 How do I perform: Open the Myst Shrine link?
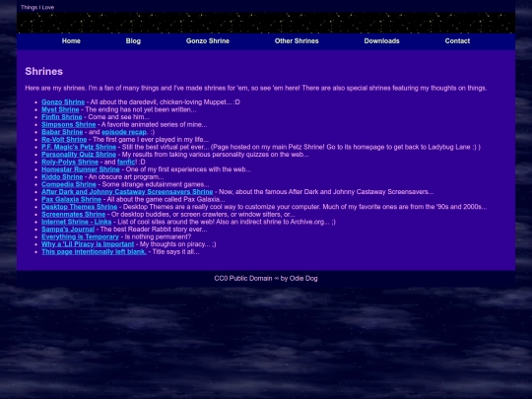point(60,109)
